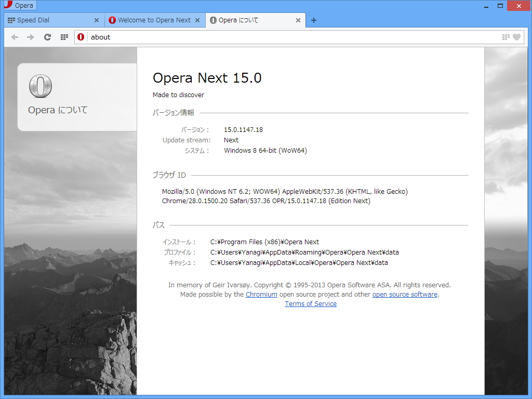Screen dimensions: 532x399
Task: Close the Welcome to Opera Next tab
Action: click(197, 20)
